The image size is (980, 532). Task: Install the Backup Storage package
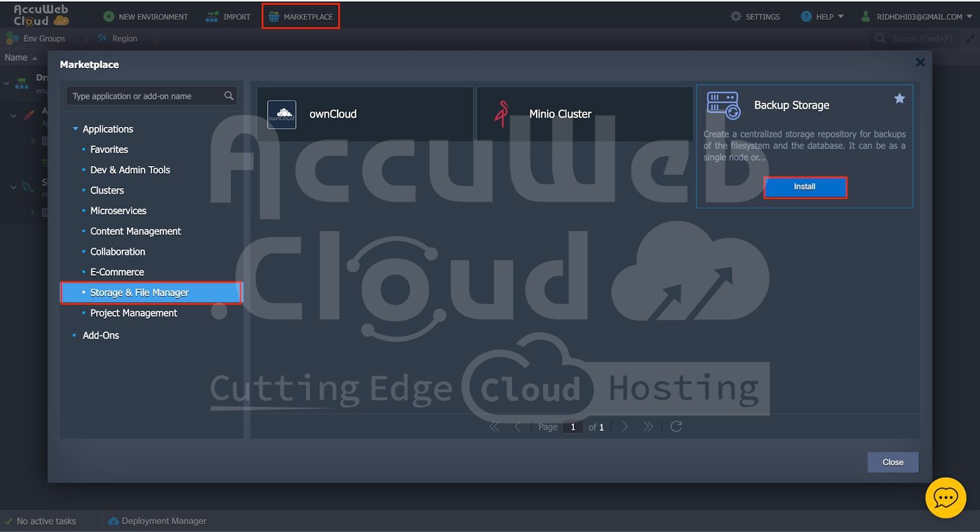coord(804,187)
